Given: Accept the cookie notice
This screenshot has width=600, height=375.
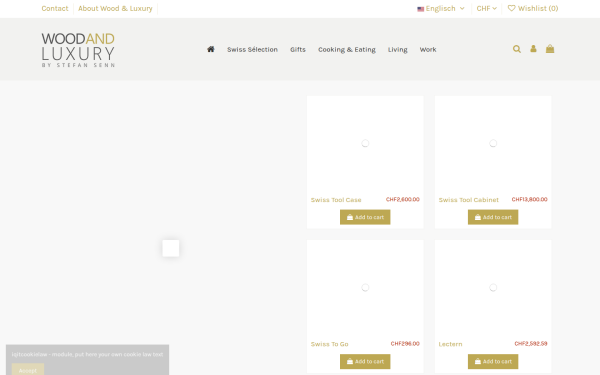Looking at the screenshot, I should [x=28, y=370].
